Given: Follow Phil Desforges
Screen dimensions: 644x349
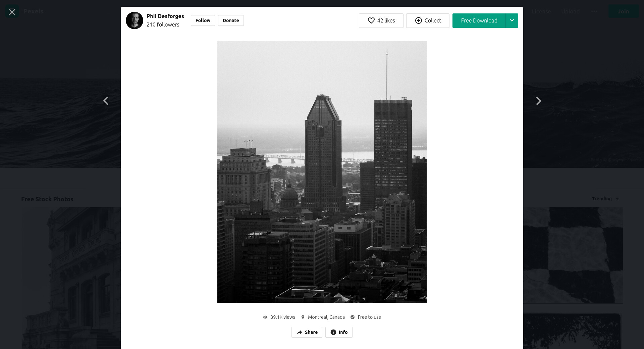Looking at the screenshot, I should [203, 20].
